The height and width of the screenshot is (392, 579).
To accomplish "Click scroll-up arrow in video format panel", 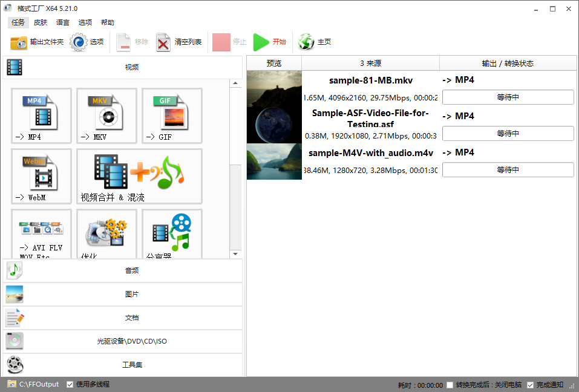I will coord(235,83).
